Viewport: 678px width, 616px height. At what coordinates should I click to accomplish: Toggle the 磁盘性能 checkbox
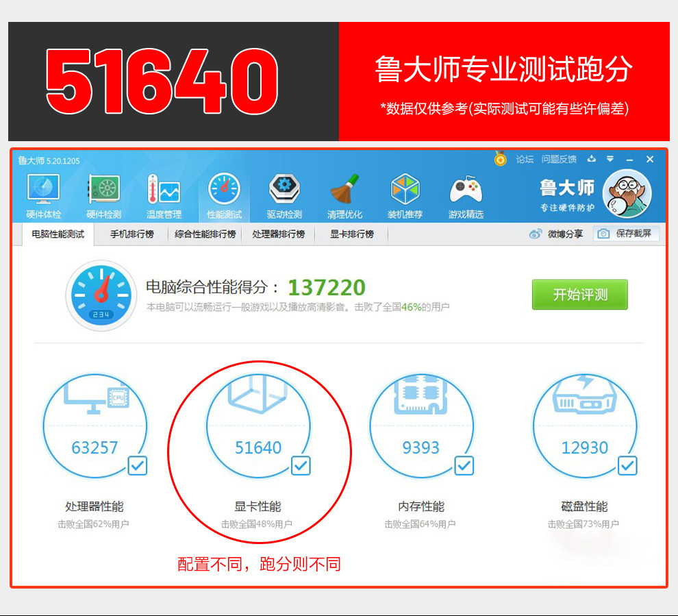pos(627,466)
